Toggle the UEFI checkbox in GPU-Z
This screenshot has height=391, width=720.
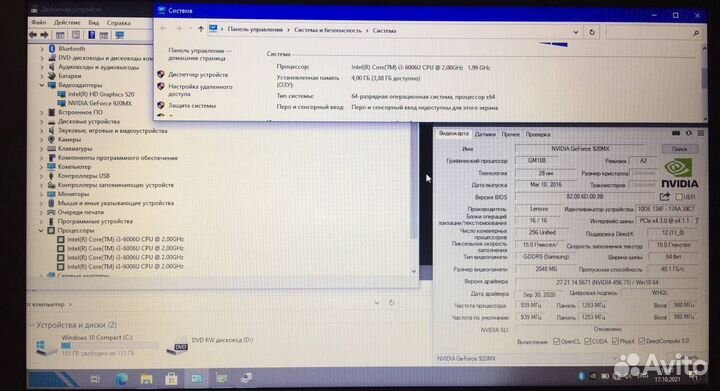pos(679,197)
